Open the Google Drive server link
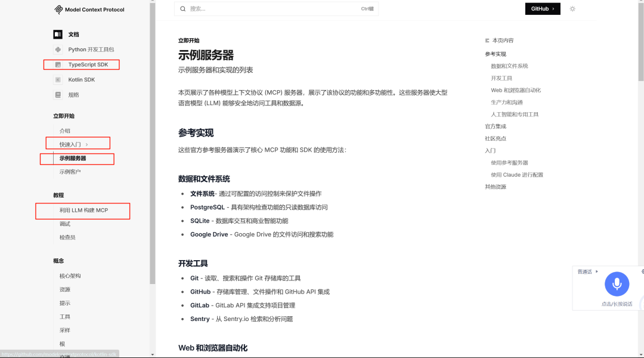644x358 pixels. pyautogui.click(x=209, y=234)
